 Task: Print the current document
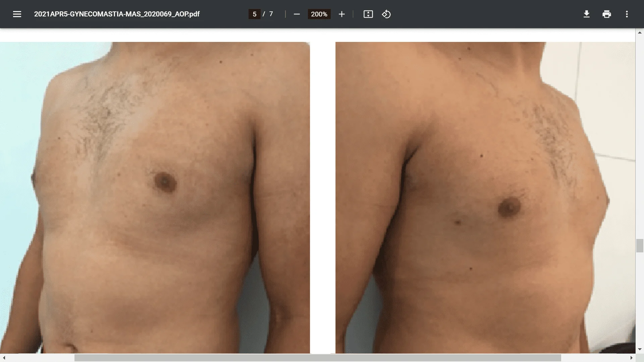(607, 14)
